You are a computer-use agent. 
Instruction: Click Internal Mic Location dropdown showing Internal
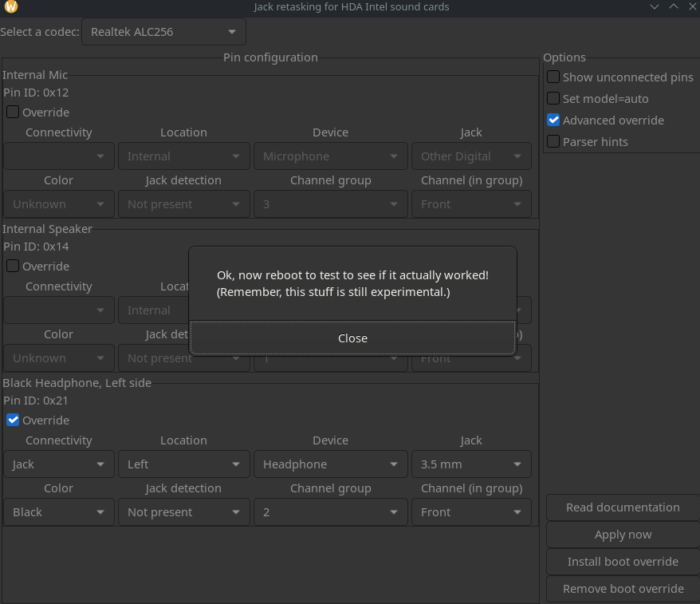pyautogui.click(x=184, y=156)
